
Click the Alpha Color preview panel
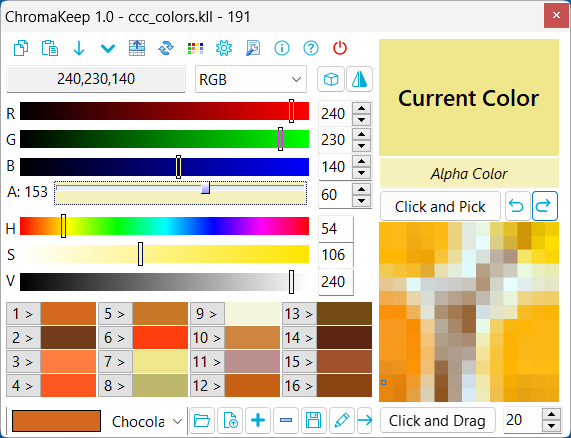point(469,173)
